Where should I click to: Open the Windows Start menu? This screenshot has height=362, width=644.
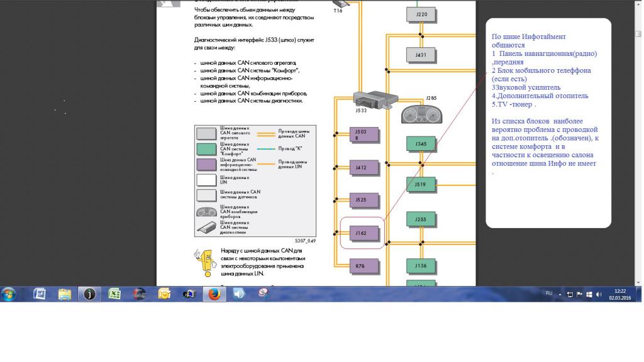9,294
